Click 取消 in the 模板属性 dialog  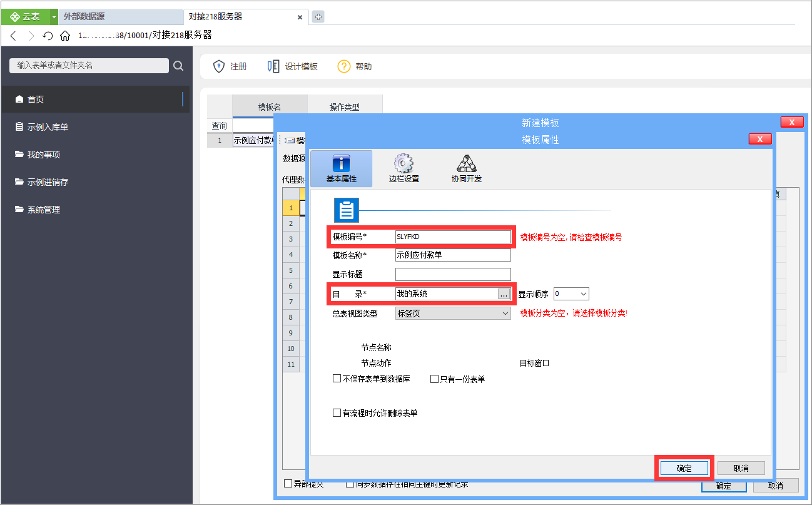click(741, 468)
